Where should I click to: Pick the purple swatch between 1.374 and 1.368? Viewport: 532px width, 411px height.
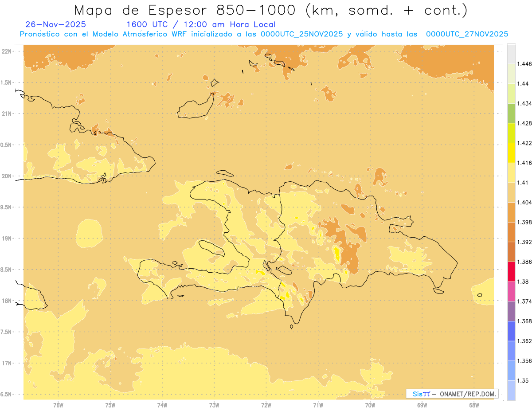[511, 311]
